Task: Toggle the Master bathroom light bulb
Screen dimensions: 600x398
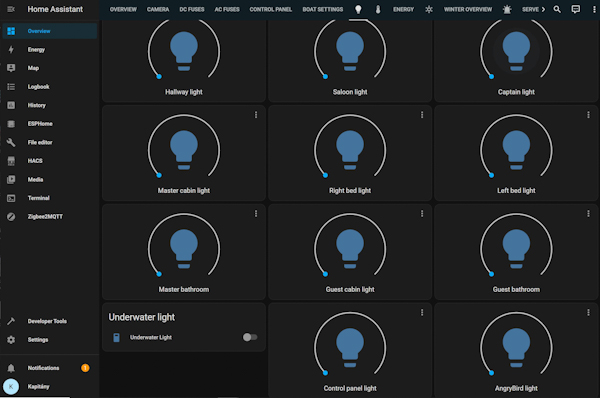Action: (184, 248)
